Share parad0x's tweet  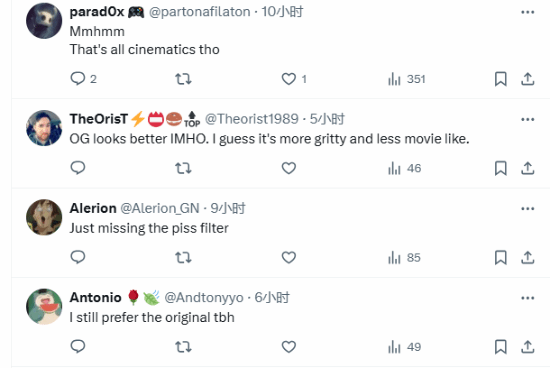point(527,79)
